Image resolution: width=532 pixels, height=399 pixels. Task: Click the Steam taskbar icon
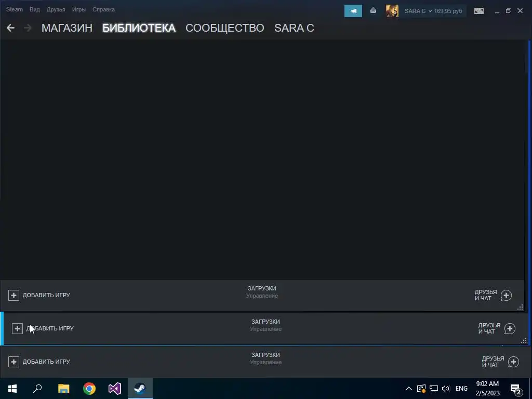[140, 389]
